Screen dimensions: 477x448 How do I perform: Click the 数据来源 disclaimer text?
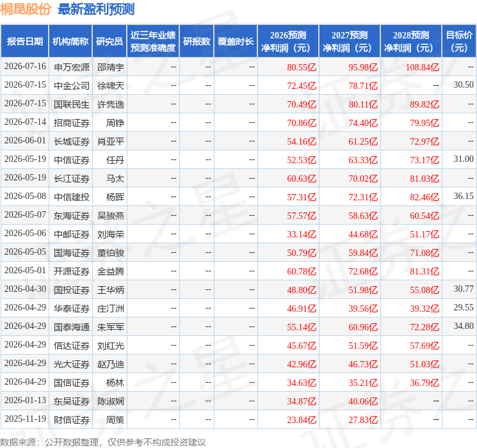point(103,442)
